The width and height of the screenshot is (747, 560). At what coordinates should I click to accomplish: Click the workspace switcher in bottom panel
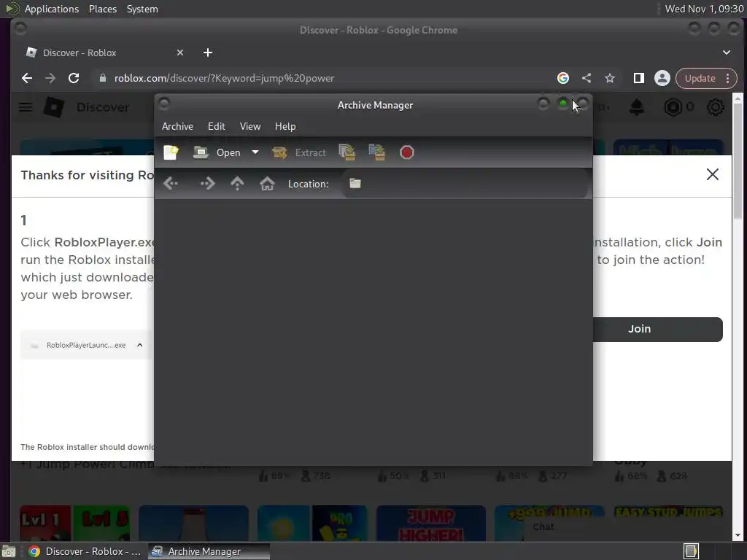coord(691,551)
